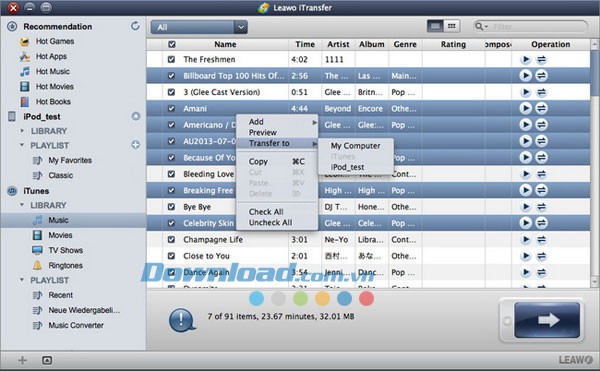This screenshot has width=600, height=371.
Task: Select iTunes Movies library
Action: [x=60, y=235]
